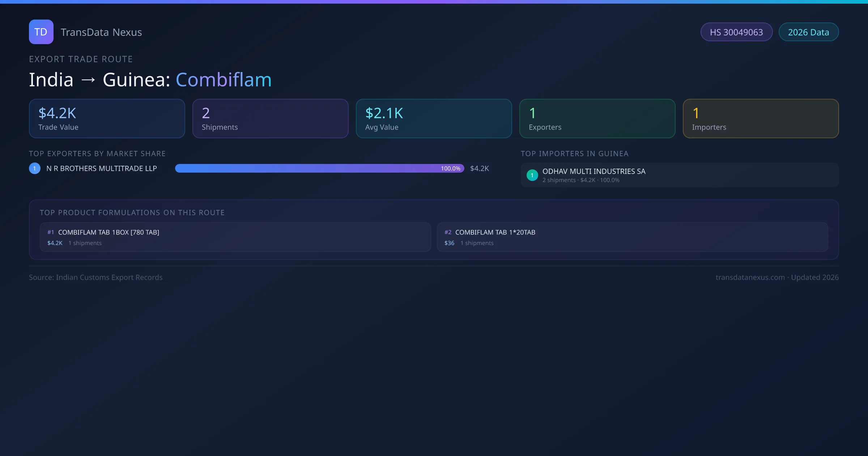Select the 1 Importers card
The image size is (868, 456).
[761, 119]
